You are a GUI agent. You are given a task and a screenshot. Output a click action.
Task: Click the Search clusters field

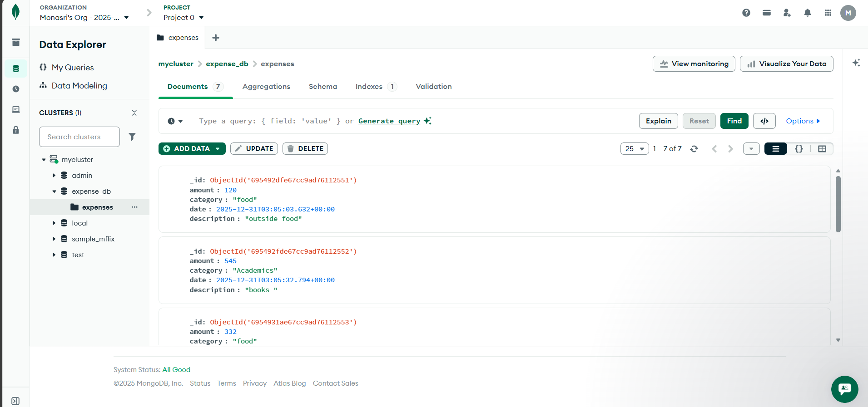point(79,137)
